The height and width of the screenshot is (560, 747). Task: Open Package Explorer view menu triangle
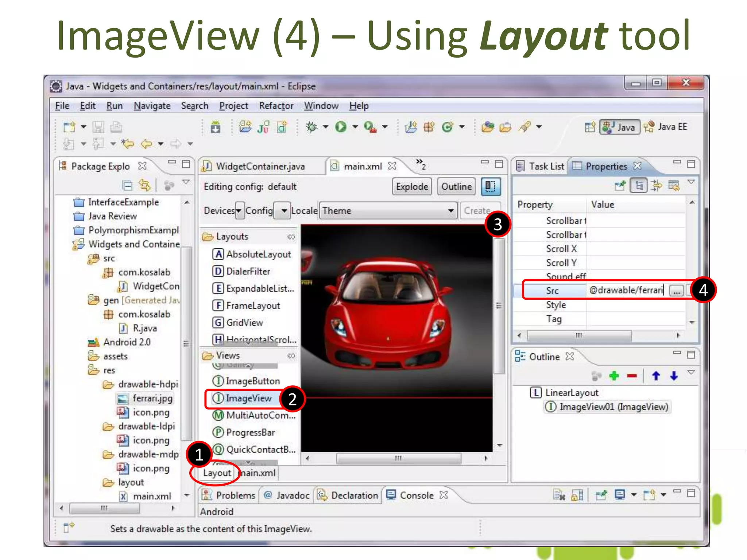point(186,182)
